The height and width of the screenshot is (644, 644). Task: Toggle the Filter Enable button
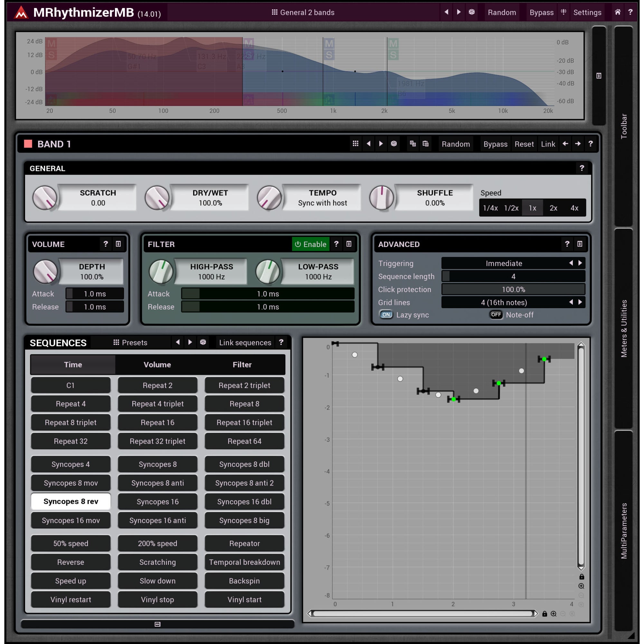[x=311, y=244]
